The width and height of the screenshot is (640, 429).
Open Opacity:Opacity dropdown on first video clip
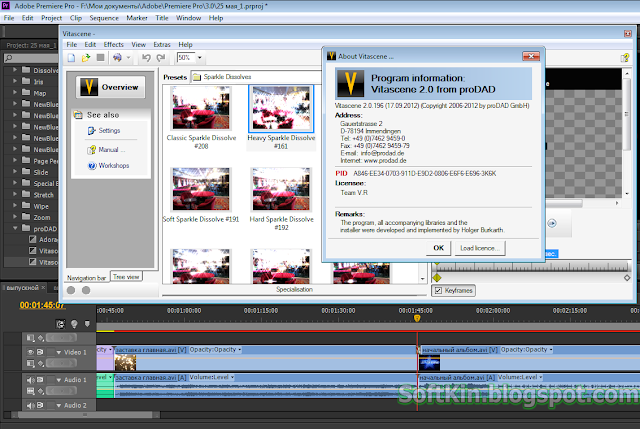[240, 350]
